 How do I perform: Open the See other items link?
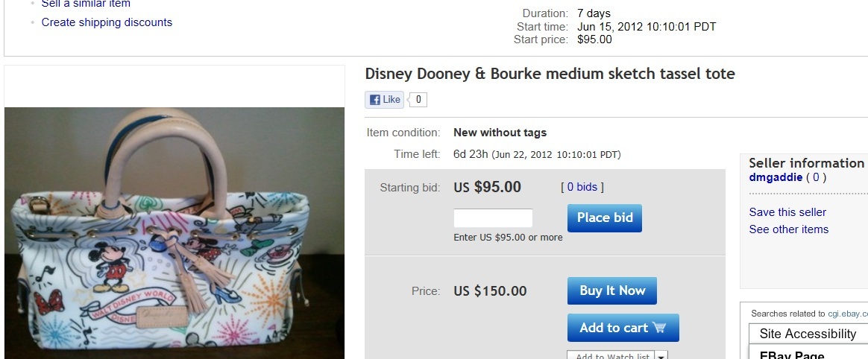pyautogui.click(x=788, y=229)
